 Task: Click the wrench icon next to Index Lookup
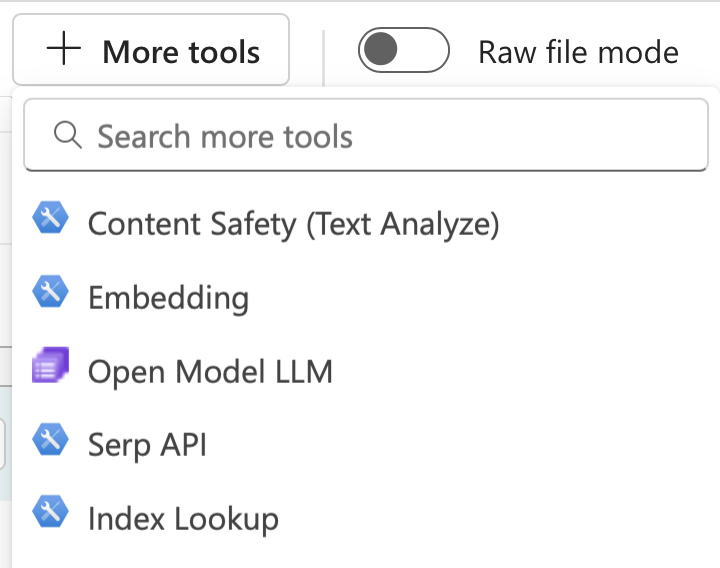[x=51, y=511]
